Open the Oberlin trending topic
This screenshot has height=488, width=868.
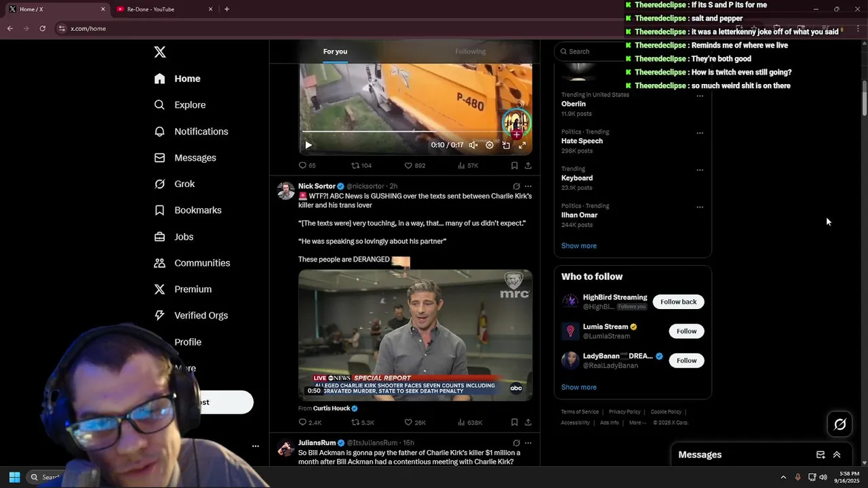(x=573, y=104)
